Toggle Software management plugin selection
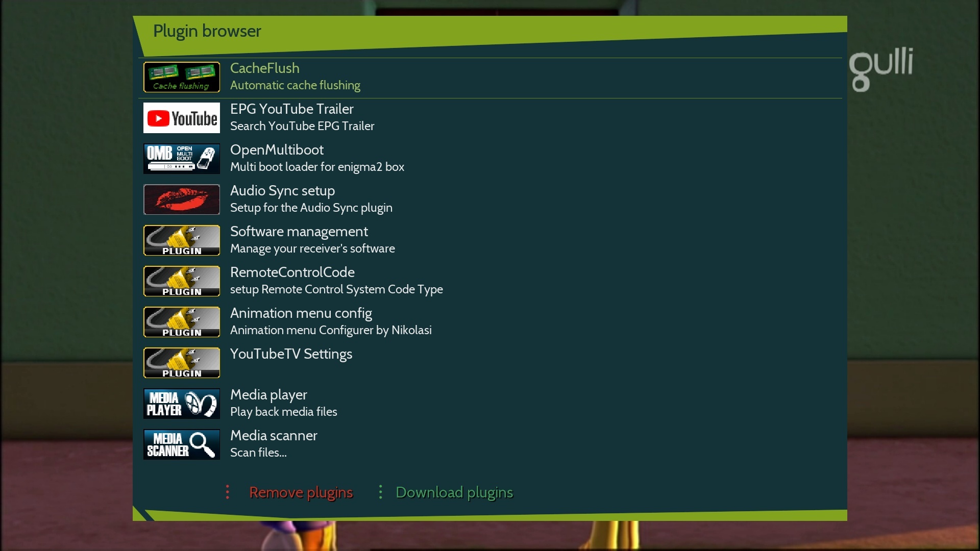Image resolution: width=980 pixels, height=551 pixels. pyautogui.click(x=490, y=240)
